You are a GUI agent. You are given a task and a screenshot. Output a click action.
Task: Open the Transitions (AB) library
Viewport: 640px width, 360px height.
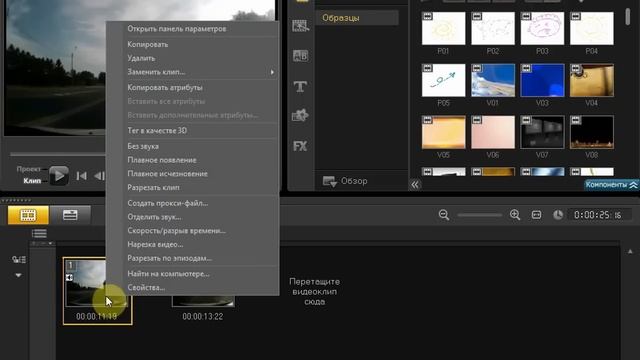pos(300,56)
